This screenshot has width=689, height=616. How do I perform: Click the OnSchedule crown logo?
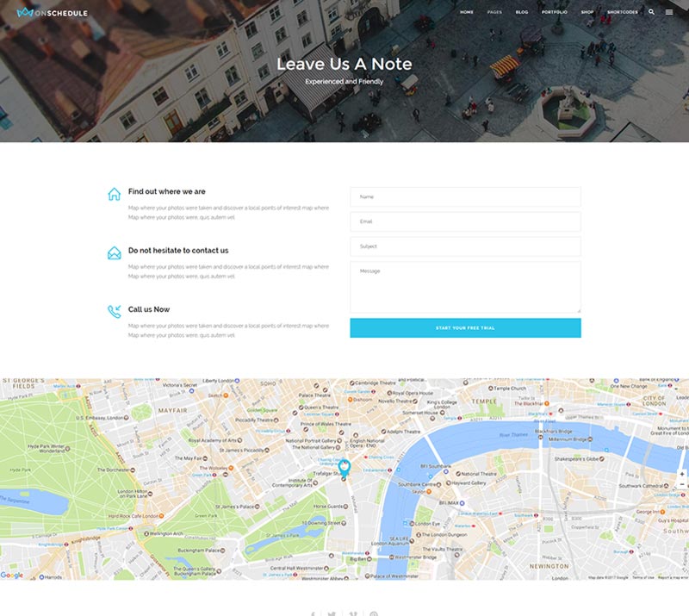[25, 12]
